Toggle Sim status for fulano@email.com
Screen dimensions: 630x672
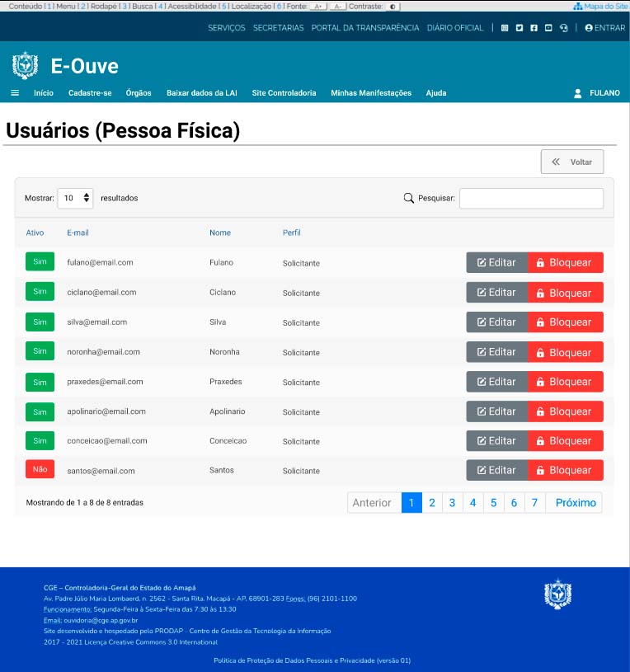click(40, 262)
